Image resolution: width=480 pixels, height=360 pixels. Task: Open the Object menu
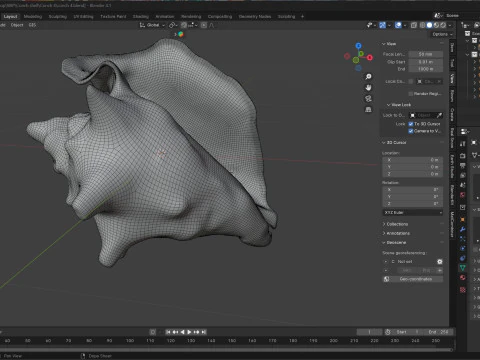(17, 25)
